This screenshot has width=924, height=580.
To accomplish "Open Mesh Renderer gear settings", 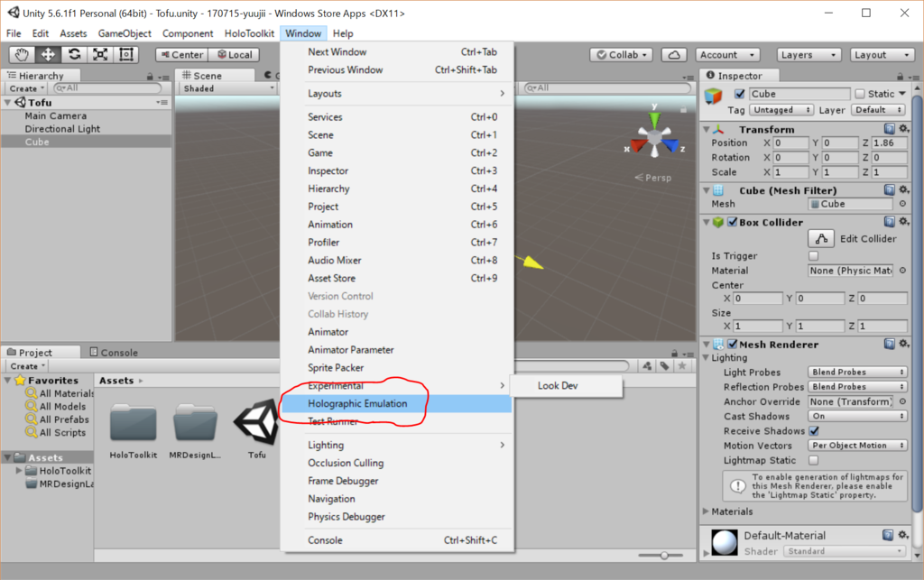I will pyautogui.click(x=903, y=344).
